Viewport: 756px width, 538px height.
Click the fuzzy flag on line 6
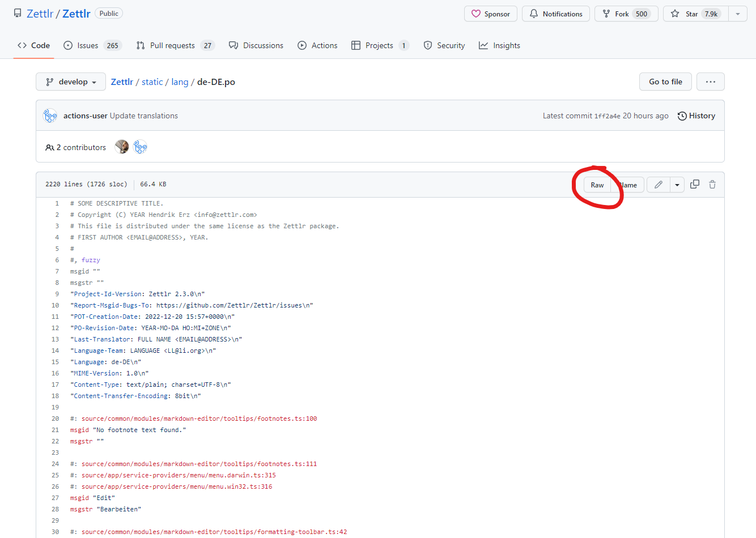coord(91,260)
